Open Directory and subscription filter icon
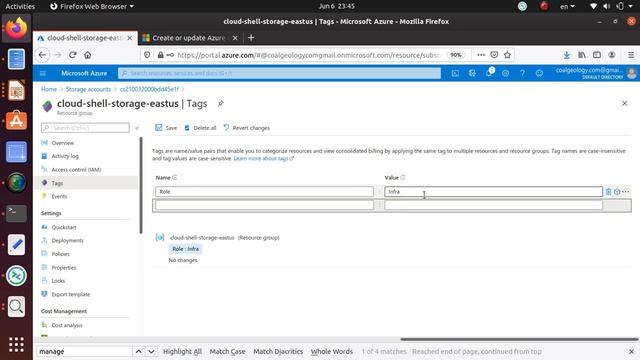The height and width of the screenshot is (360, 640). click(472, 73)
